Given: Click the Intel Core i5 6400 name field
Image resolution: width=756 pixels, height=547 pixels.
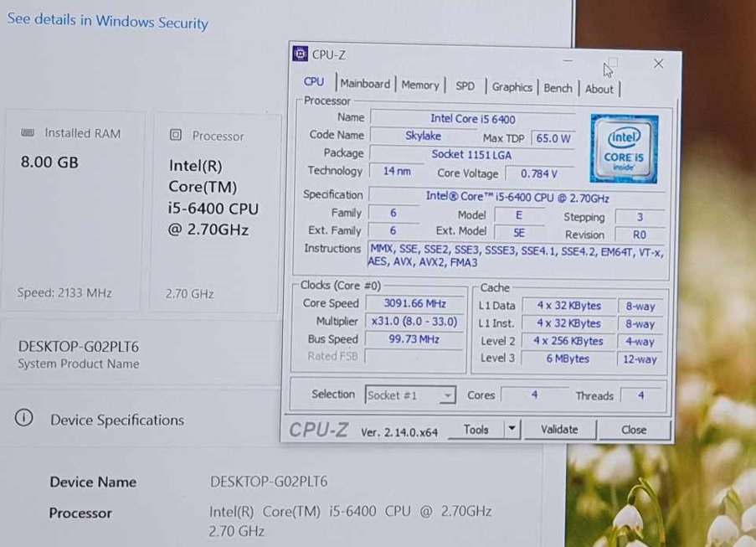Looking at the screenshot, I should tap(472, 119).
